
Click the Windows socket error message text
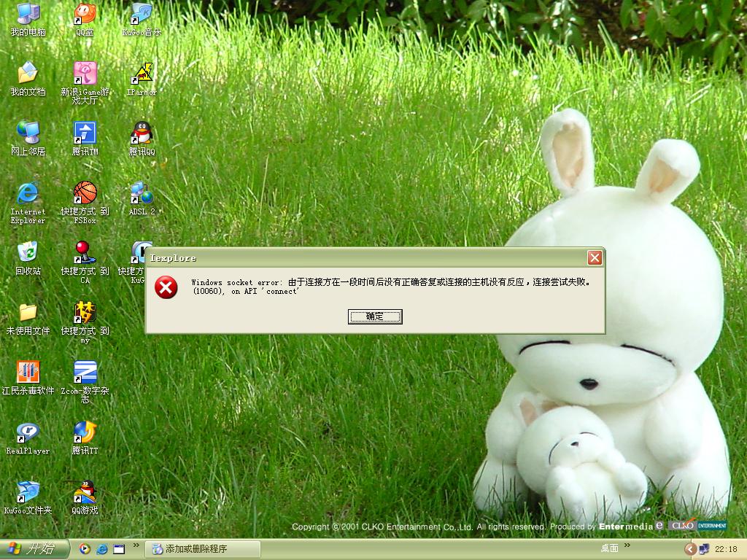391,286
